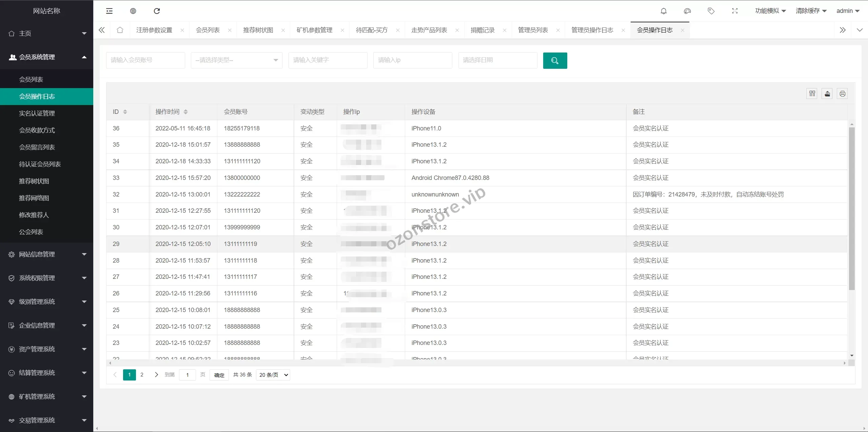Screen dimensions: 868x432
Task: Open the column filter icon
Action: (812, 94)
